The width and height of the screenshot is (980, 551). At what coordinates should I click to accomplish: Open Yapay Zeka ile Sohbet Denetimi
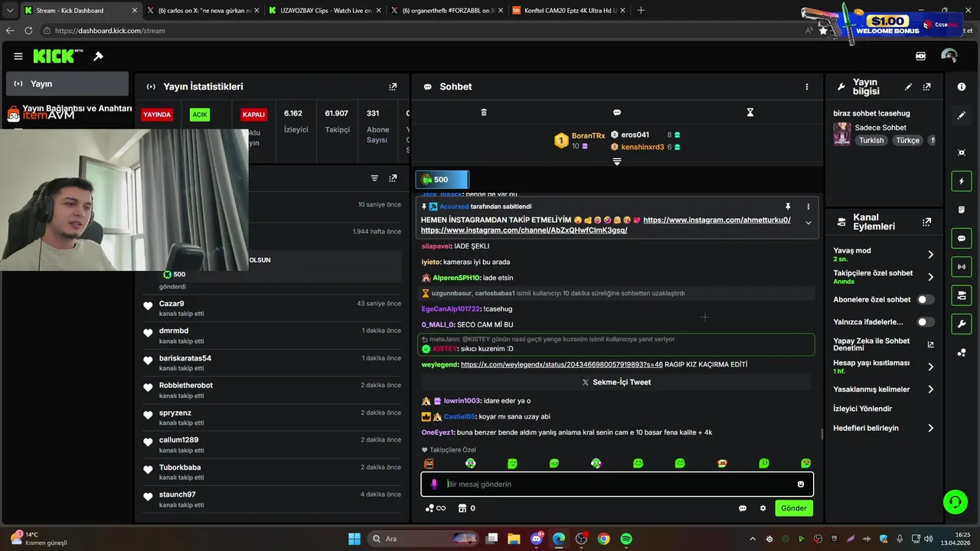(x=884, y=344)
